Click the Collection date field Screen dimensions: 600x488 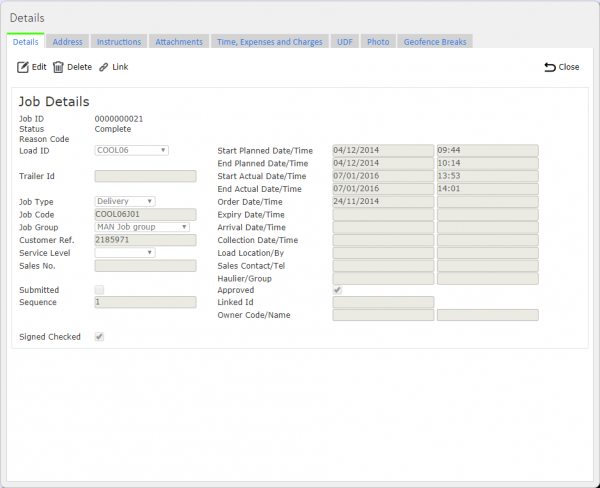pyautogui.click(x=383, y=240)
